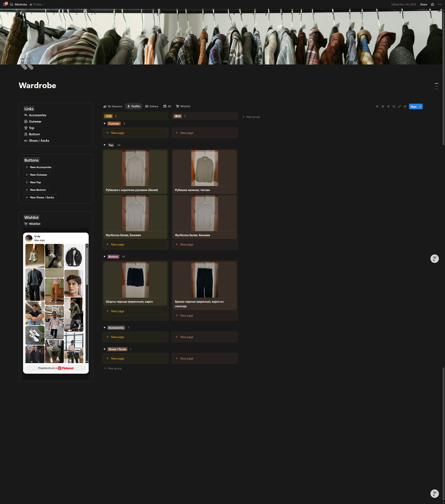Collapse the Bottom group triangle

[x=105, y=257]
